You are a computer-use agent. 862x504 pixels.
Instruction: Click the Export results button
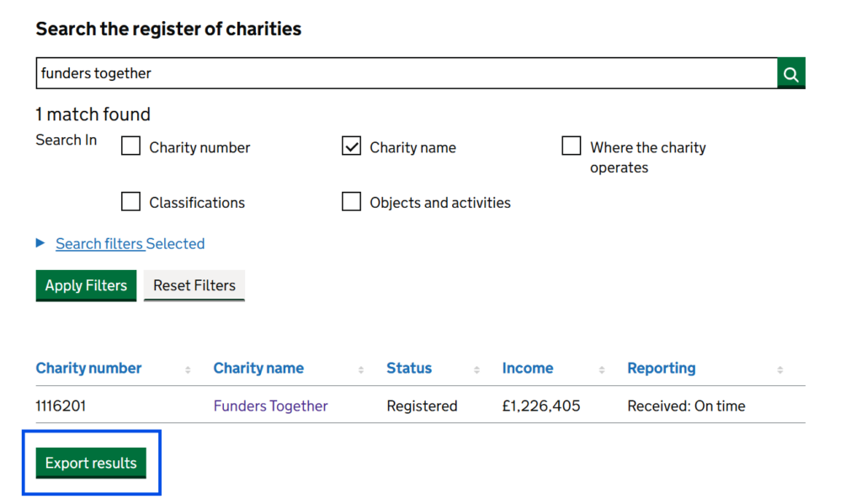(x=91, y=463)
